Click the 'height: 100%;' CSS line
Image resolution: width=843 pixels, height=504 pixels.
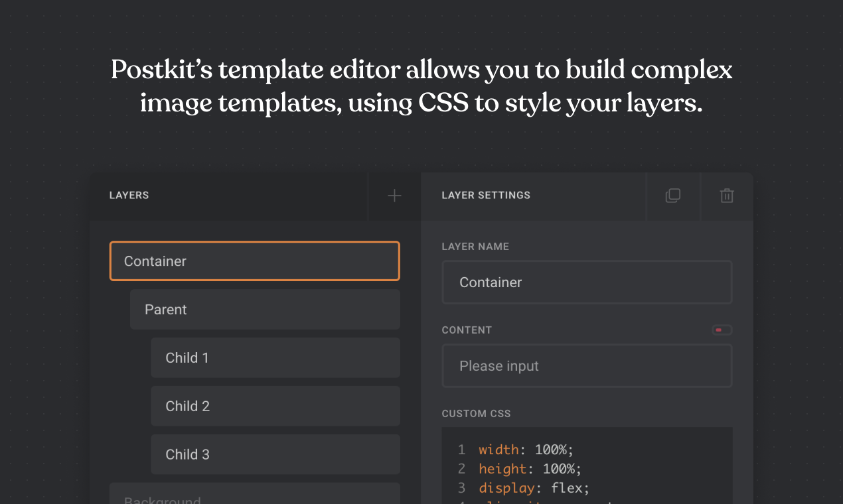[x=530, y=469]
